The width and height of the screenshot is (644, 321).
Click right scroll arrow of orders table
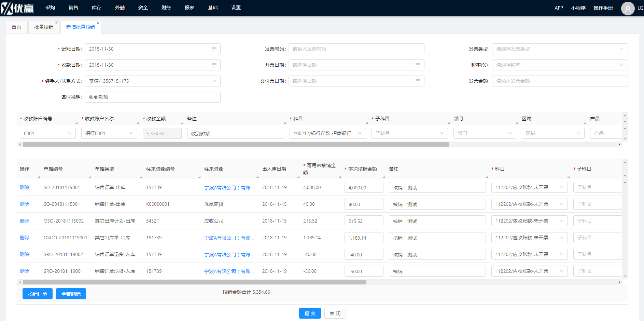point(619,282)
